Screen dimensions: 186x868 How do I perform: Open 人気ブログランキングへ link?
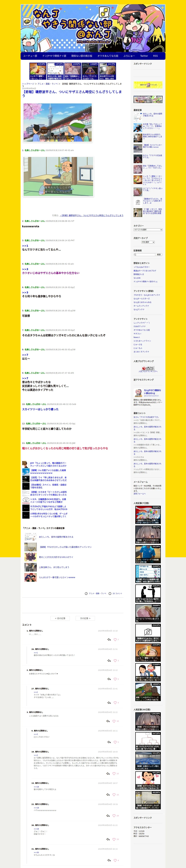pos(148,371)
